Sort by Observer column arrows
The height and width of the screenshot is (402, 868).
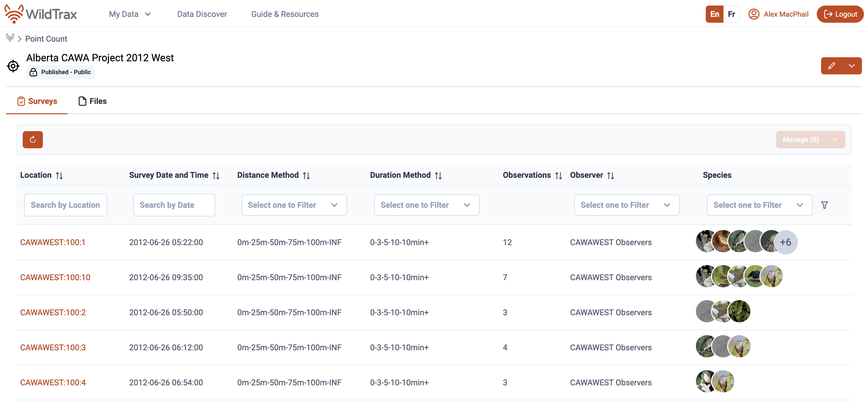(611, 176)
